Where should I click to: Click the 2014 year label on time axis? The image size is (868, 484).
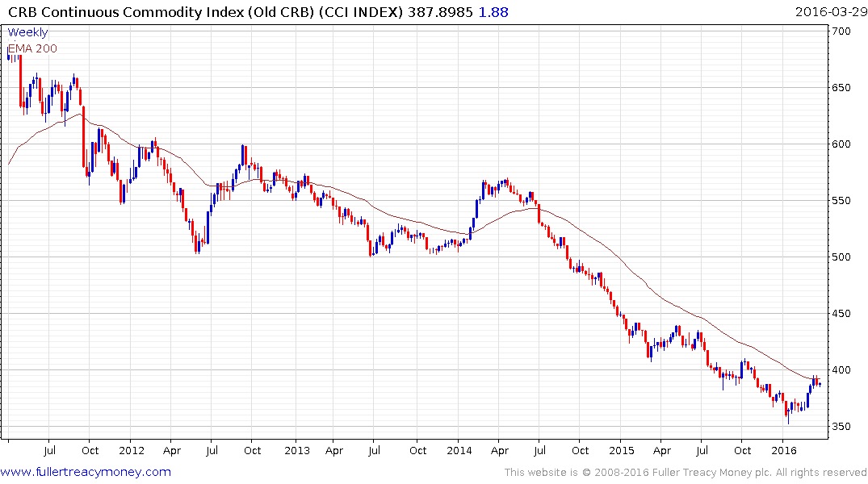[459, 450]
